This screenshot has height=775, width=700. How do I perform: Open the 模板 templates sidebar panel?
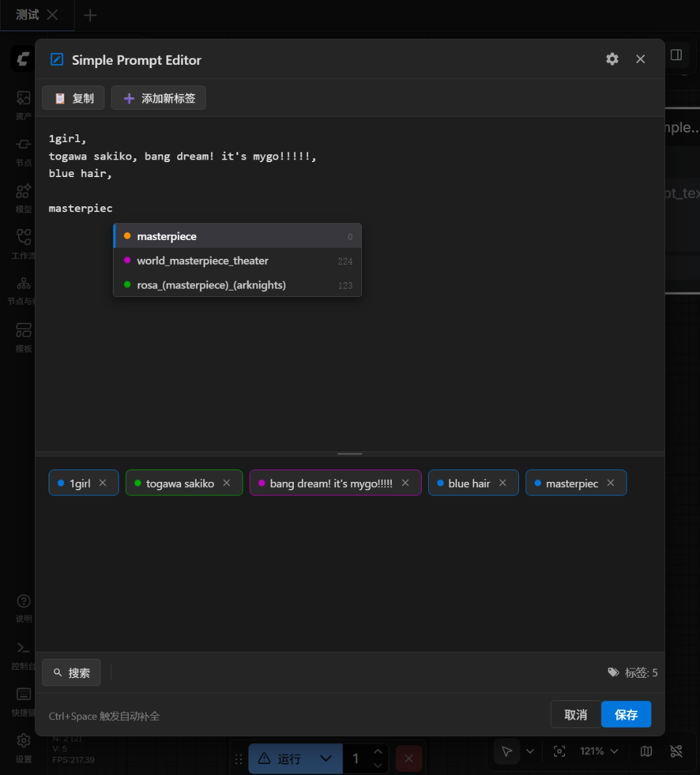[x=23, y=338]
